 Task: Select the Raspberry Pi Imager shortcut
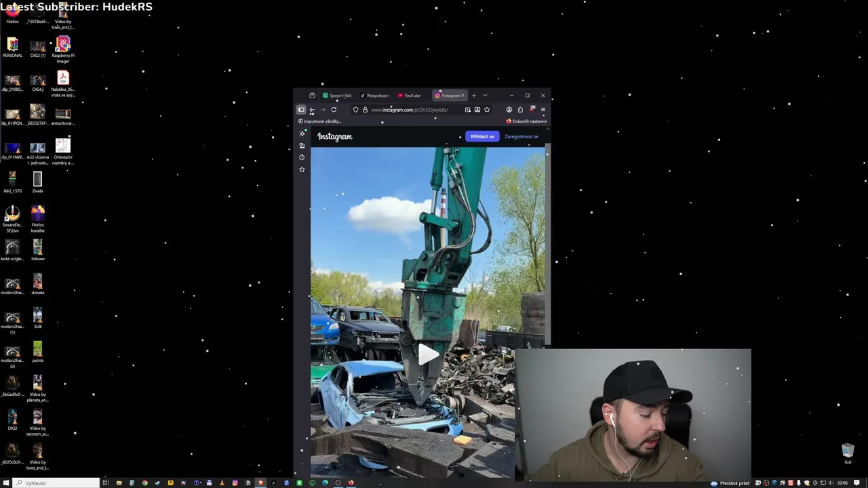(63, 50)
